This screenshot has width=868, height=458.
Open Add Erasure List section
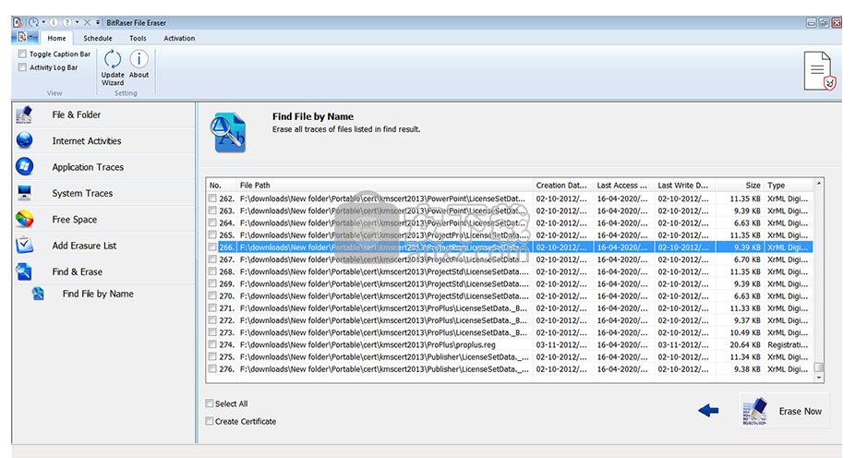click(104, 246)
